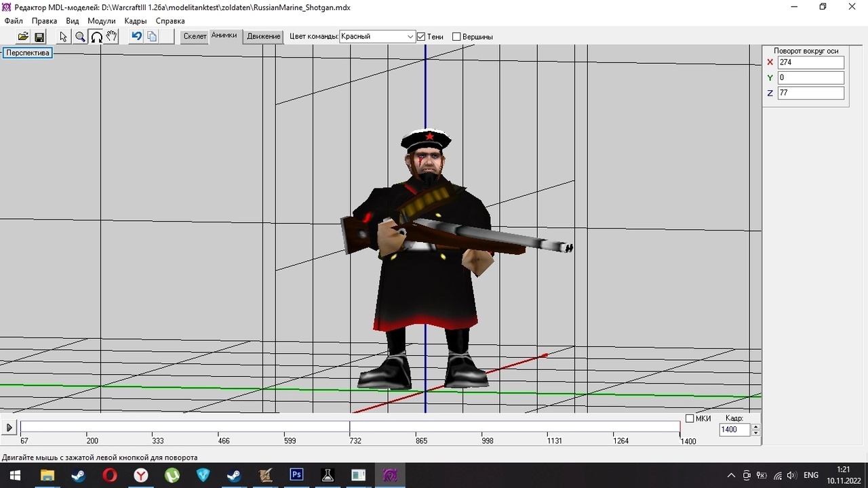
Task: Click the copy icon in toolbar
Action: tap(152, 37)
